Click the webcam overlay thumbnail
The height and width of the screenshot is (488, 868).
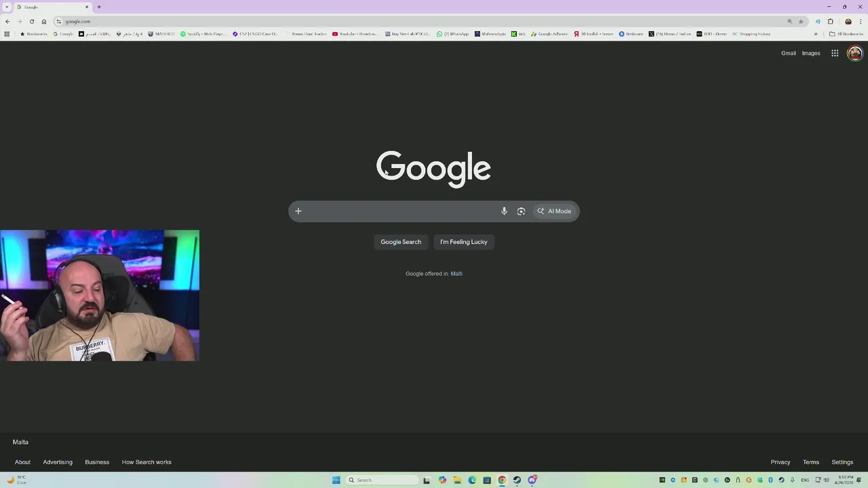[x=100, y=296]
